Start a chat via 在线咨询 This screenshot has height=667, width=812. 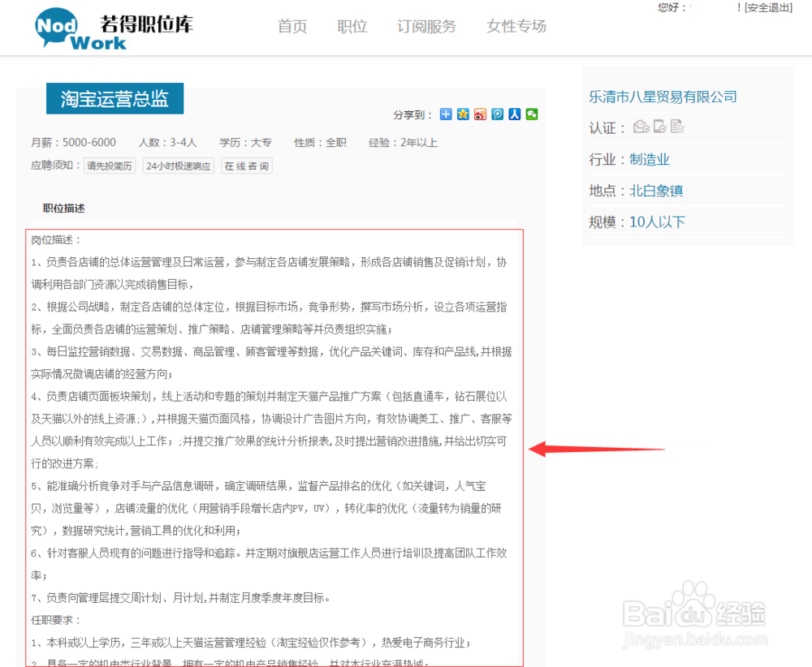coord(246,166)
